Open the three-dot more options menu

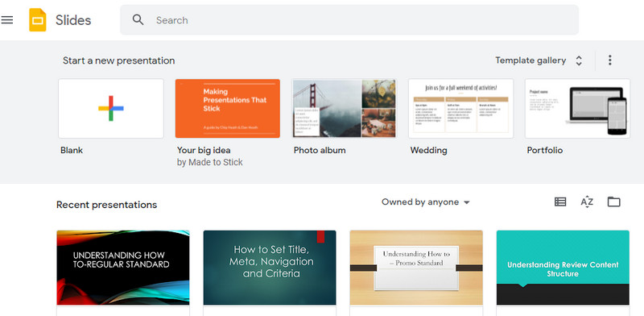pos(610,60)
